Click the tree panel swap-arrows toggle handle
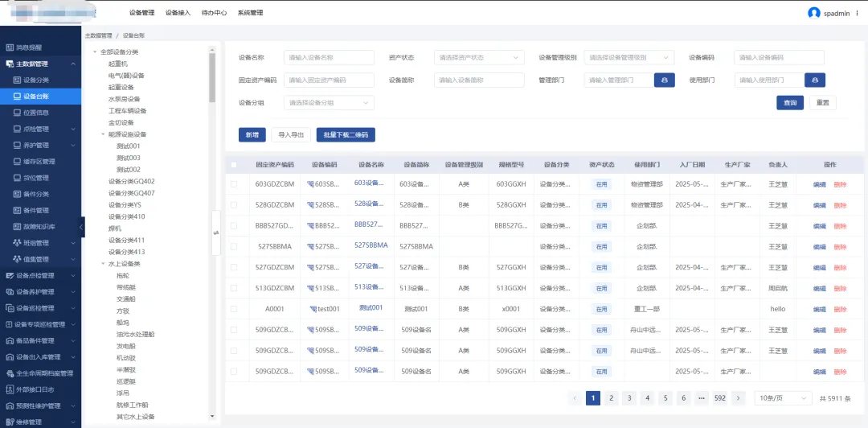868x428 pixels. tap(216, 233)
